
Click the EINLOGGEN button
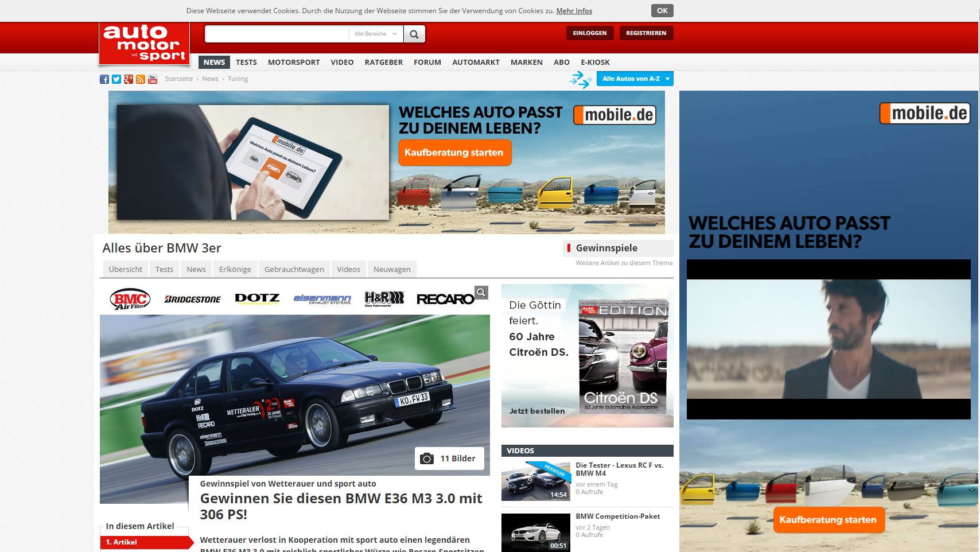pyautogui.click(x=590, y=33)
